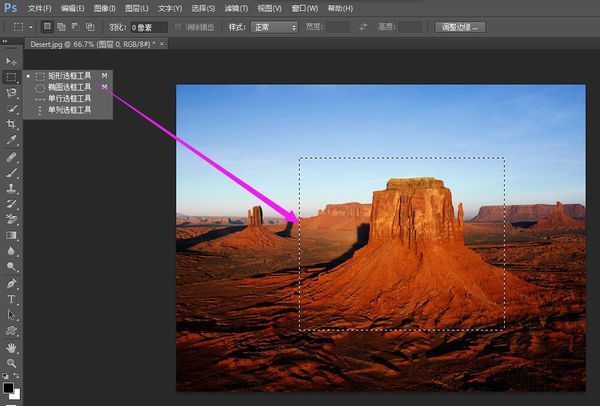Click the black foreground color swatch
Viewport: 600px width, 406px height.
[x=8, y=388]
